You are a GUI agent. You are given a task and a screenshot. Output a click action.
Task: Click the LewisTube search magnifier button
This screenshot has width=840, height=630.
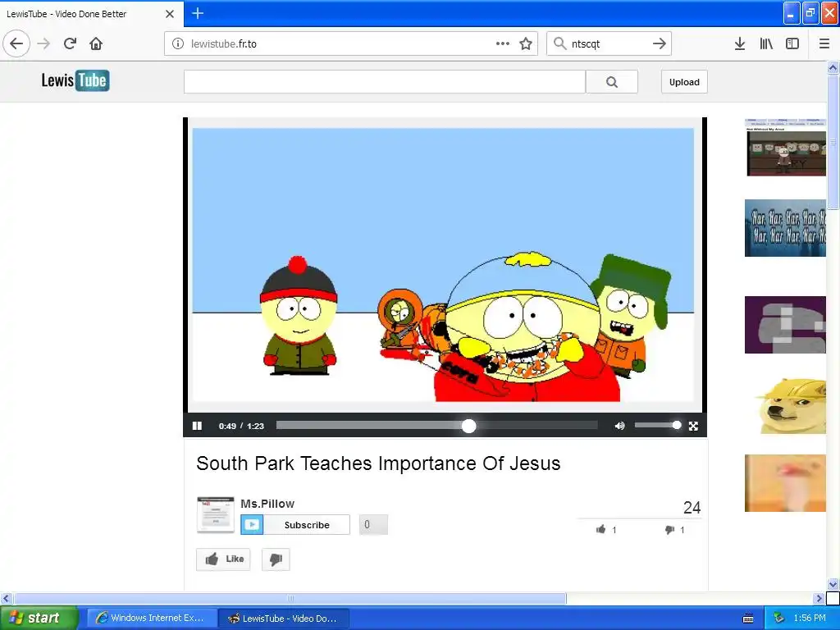pyautogui.click(x=612, y=81)
